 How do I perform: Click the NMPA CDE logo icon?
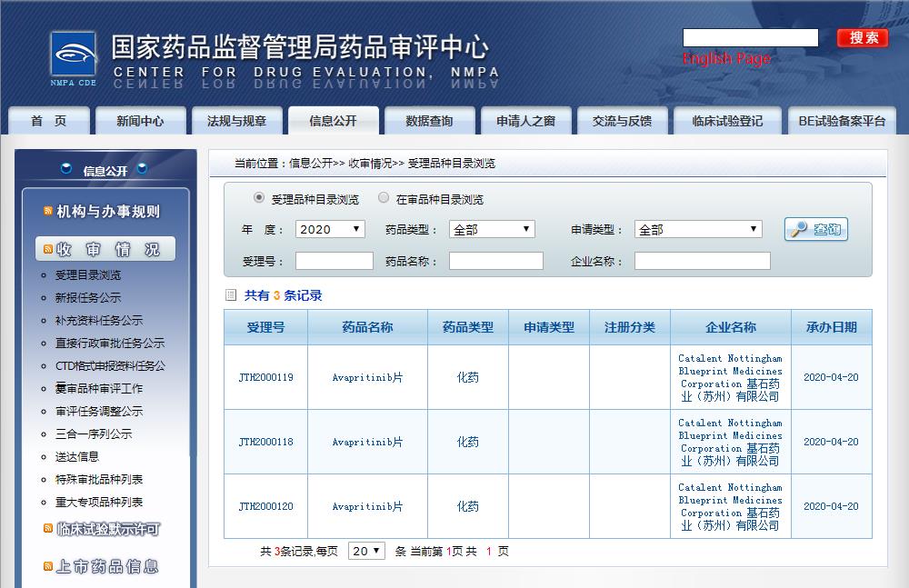74,59
